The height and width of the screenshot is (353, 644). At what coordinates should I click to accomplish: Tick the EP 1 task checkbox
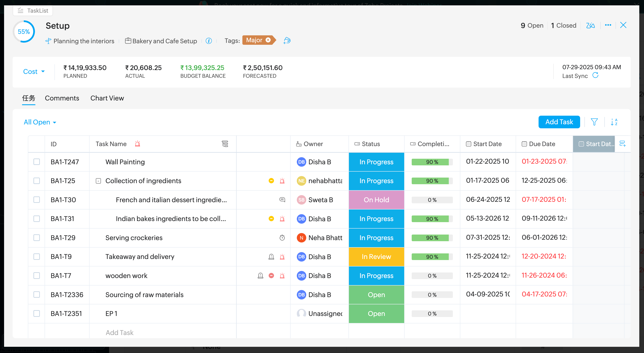pos(37,313)
